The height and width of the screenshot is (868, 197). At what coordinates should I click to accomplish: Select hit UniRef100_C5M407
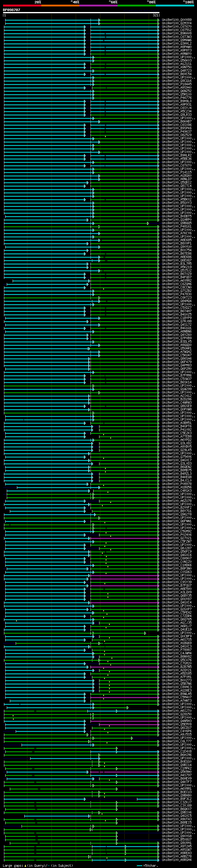click(x=177, y=697)
